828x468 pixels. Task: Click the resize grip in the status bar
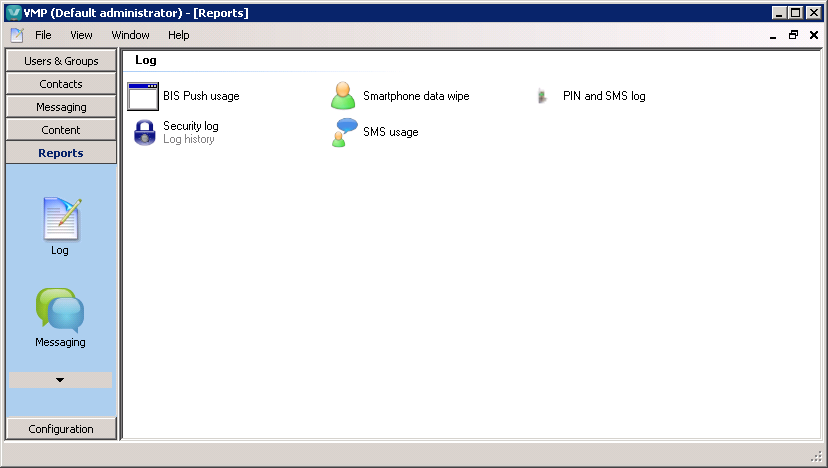click(x=816, y=456)
